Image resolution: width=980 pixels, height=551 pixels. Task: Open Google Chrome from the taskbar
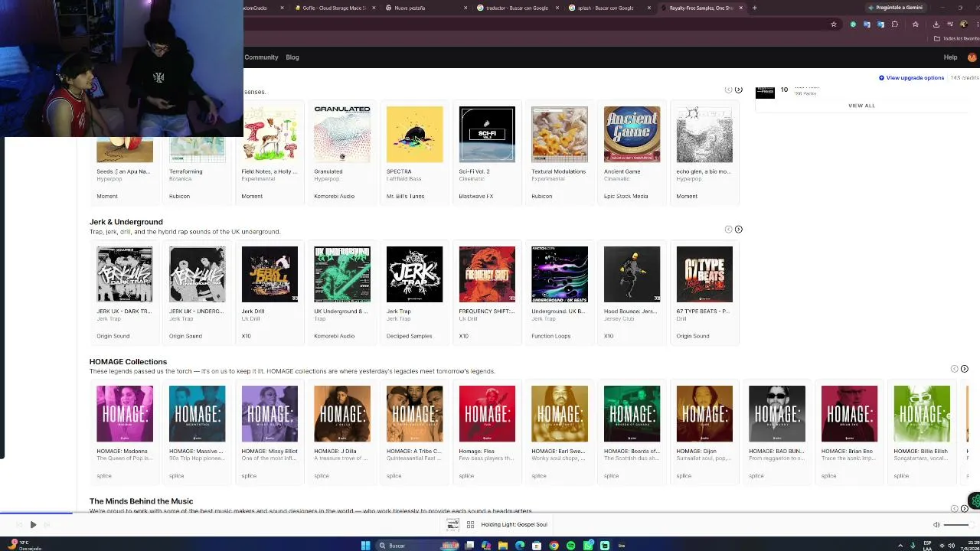tap(554, 546)
